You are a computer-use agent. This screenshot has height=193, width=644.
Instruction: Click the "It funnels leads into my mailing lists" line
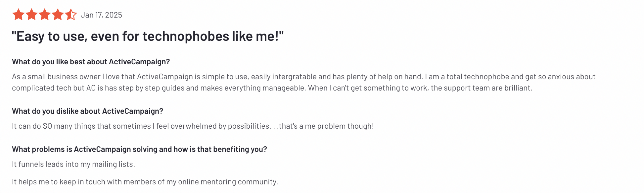point(73,164)
